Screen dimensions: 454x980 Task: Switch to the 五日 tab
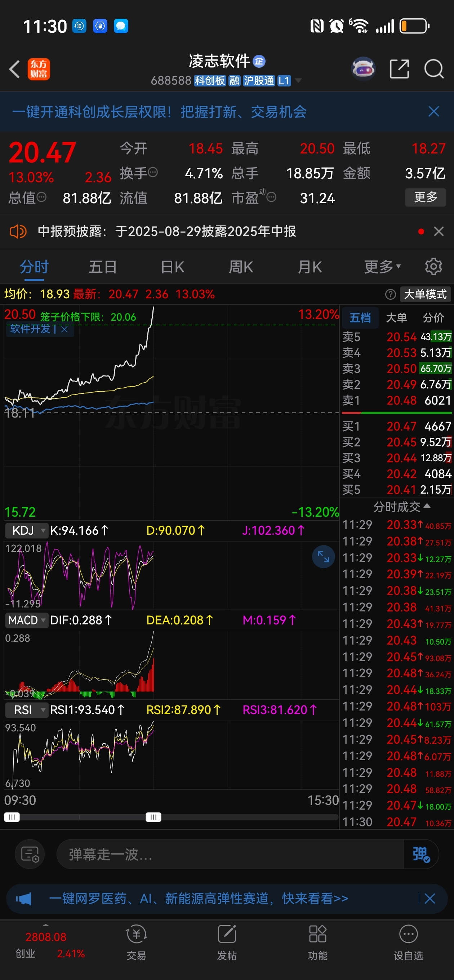click(x=103, y=267)
